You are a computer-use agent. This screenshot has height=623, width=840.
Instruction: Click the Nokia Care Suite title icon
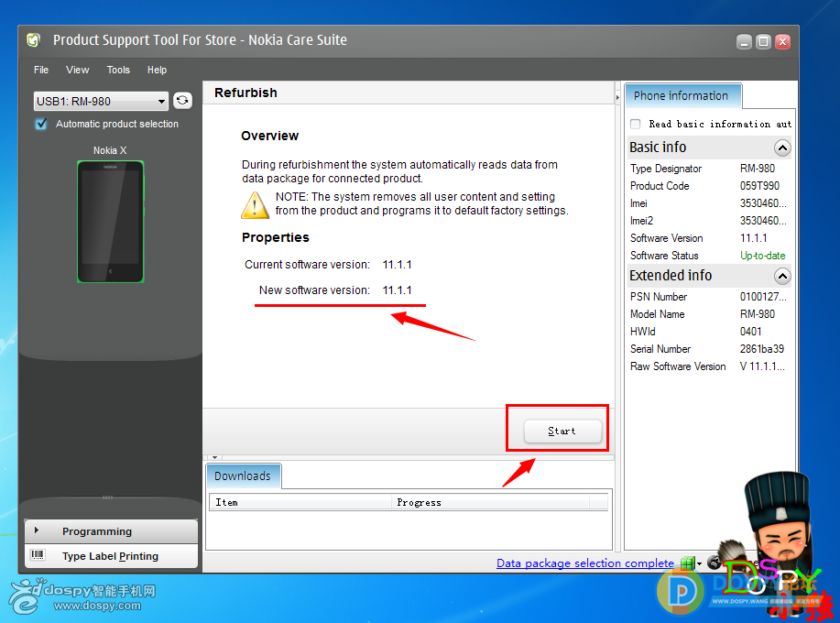coord(34,40)
